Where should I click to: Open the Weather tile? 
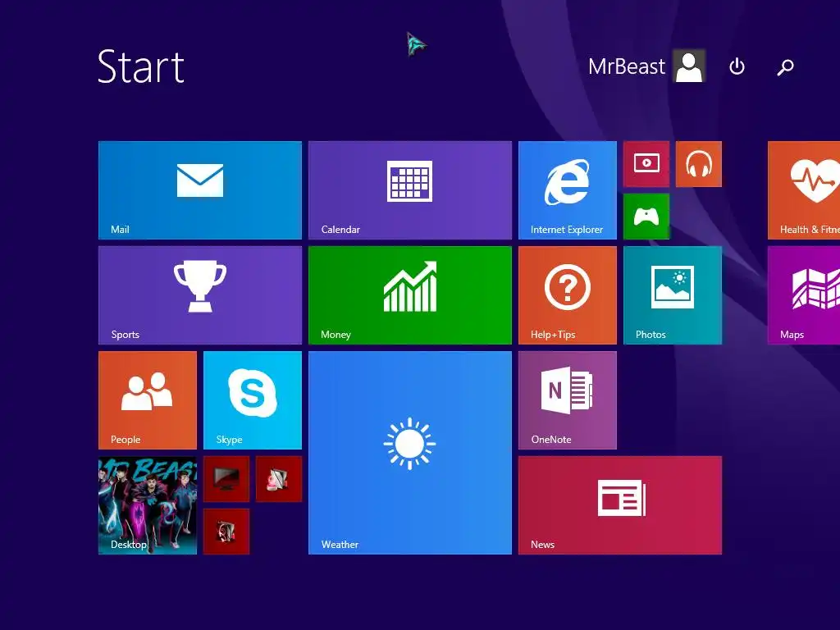(410, 453)
